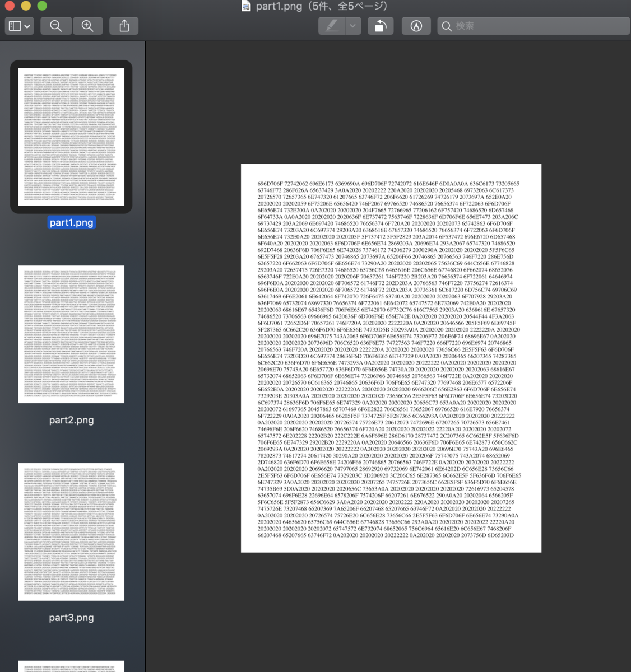Select the part3.png thumbnail
This screenshot has width=631, height=672.
[x=71, y=532]
